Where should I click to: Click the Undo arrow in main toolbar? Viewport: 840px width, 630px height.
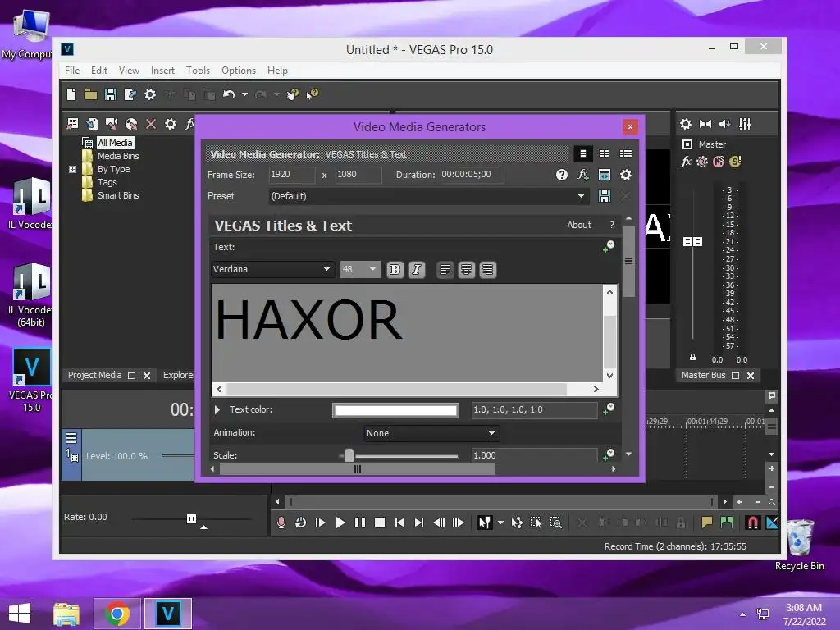point(229,95)
